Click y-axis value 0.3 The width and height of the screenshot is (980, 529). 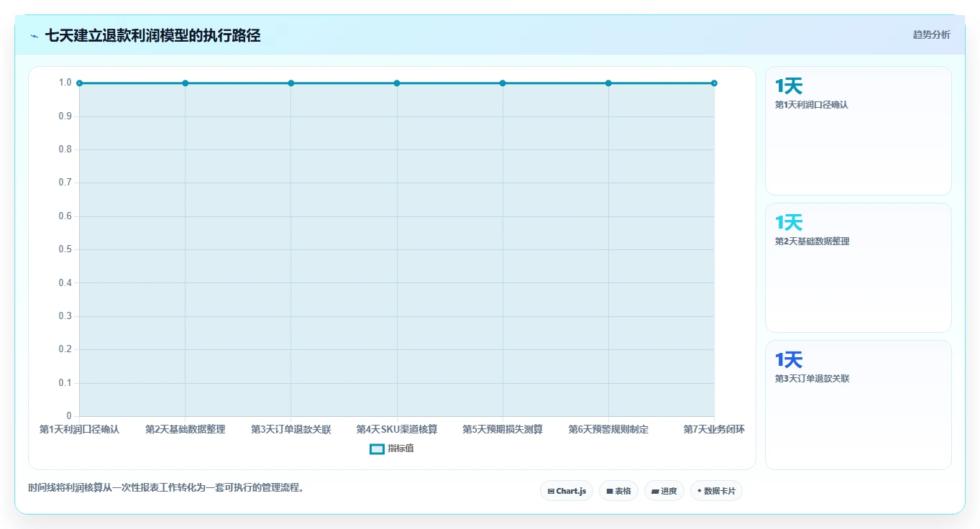tap(65, 316)
